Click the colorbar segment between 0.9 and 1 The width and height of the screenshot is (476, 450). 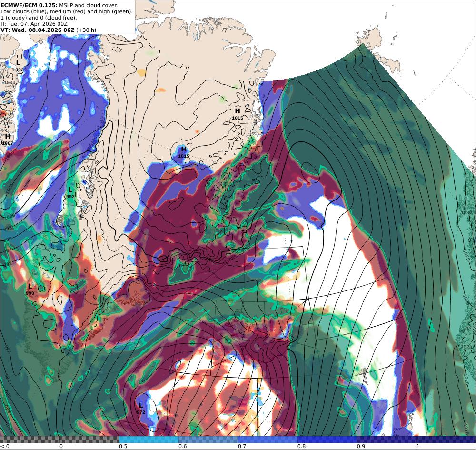tap(387, 440)
